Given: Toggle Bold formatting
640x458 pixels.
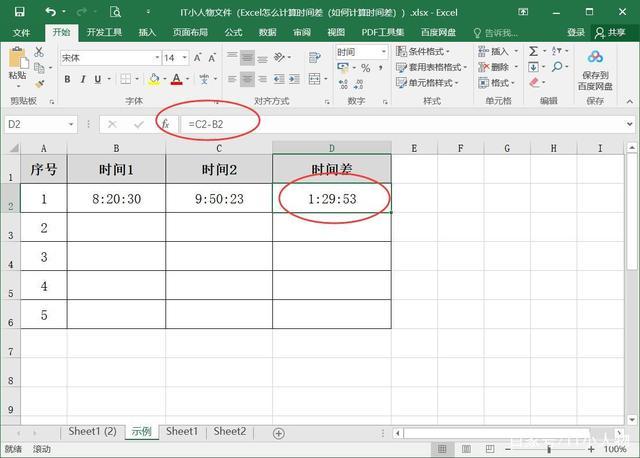Looking at the screenshot, I should (67, 79).
